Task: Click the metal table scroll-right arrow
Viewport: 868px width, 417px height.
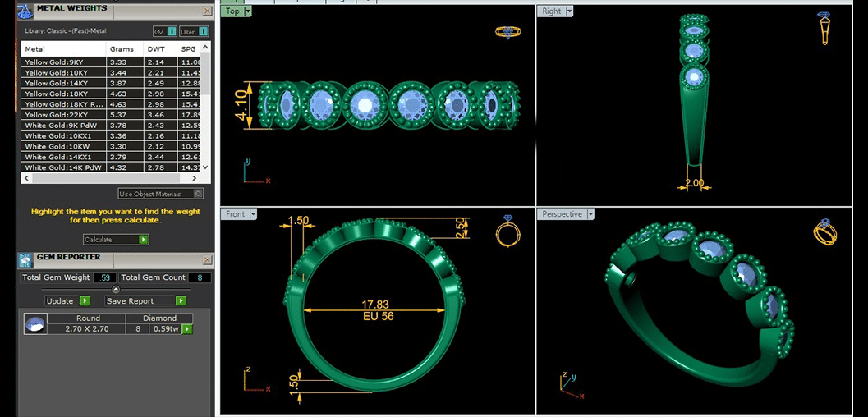Action: tap(194, 178)
